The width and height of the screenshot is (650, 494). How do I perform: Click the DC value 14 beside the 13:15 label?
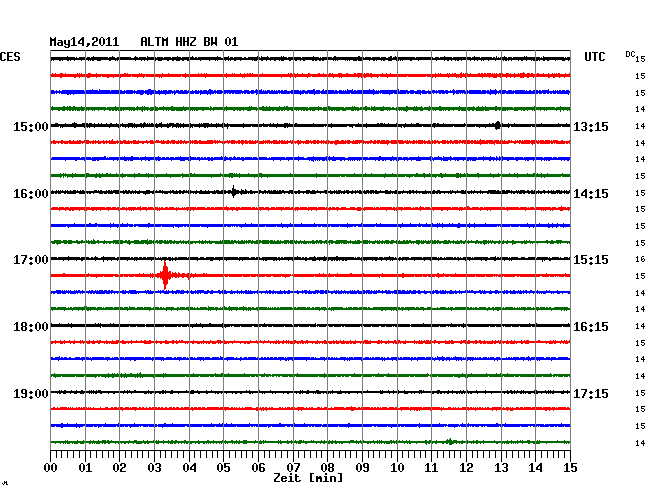(640, 126)
